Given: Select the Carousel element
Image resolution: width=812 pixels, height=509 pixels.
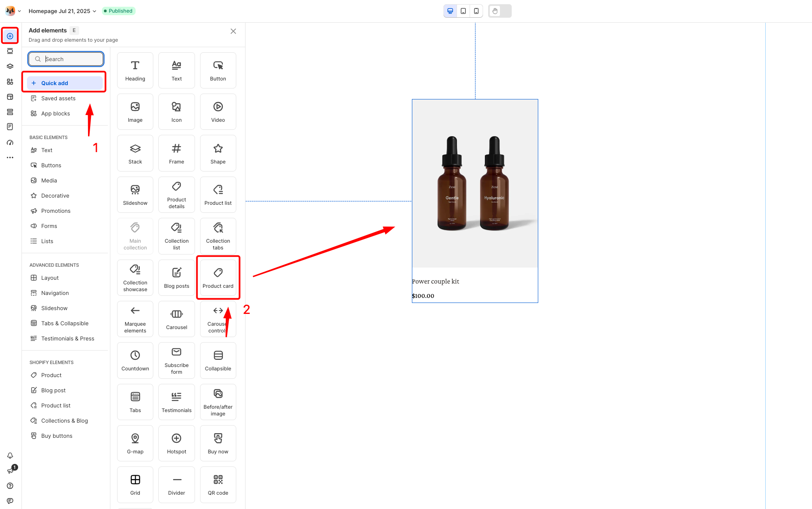Looking at the screenshot, I should 176,319.
